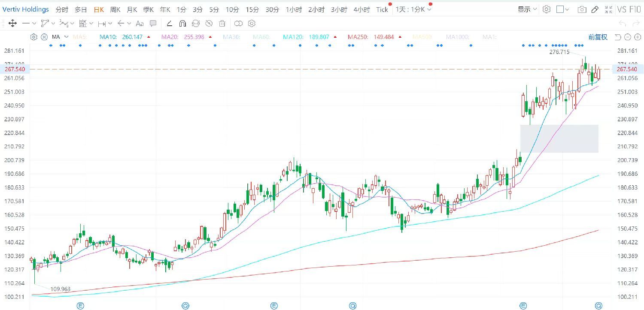Select the crosshair move tool
The height and width of the screenshot is (310, 644).
tap(12, 24)
